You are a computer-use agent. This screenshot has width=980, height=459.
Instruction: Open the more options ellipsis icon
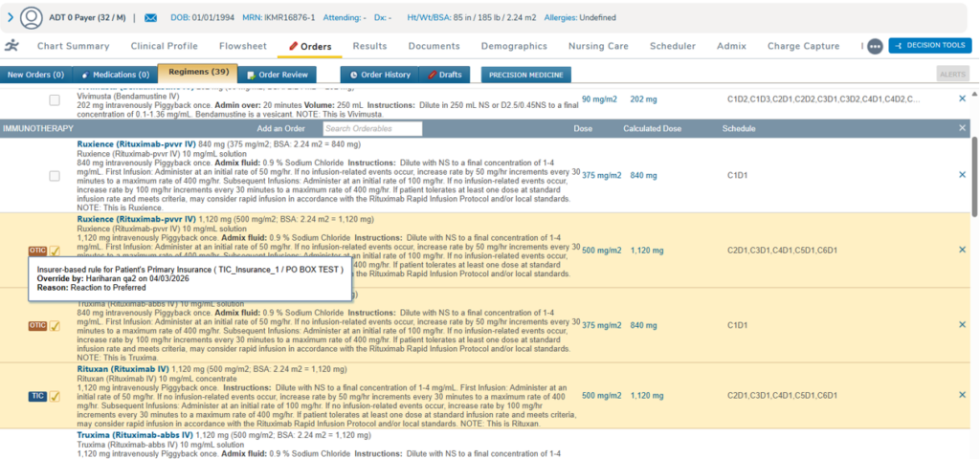click(874, 46)
